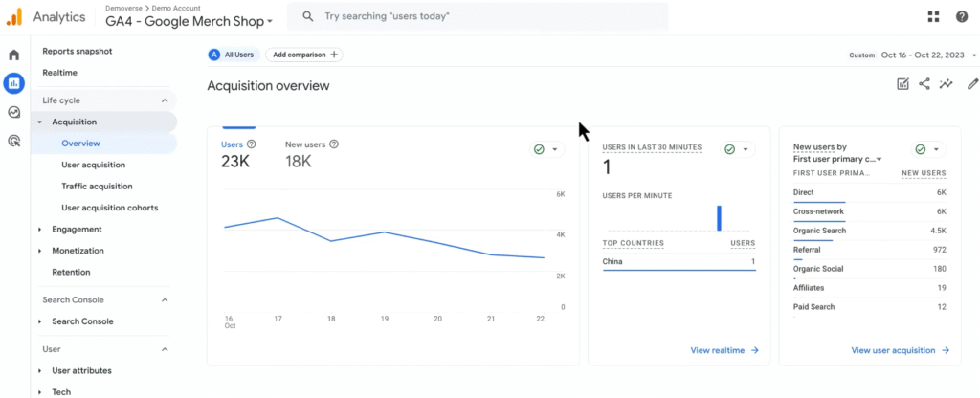Click the China row in Top Countries
980x398 pixels.
click(x=679, y=262)
